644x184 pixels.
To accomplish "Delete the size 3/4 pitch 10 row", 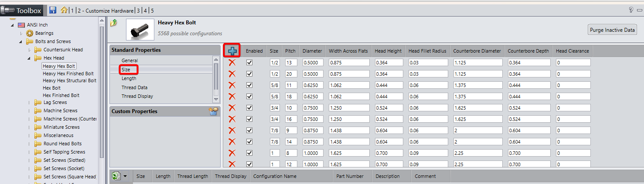I will 232,108.
